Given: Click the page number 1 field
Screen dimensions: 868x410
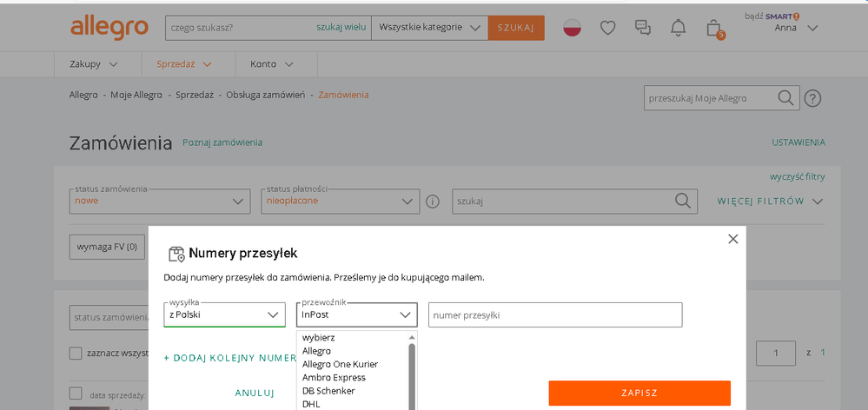Looking at the screenshot, I should point(776,353).
